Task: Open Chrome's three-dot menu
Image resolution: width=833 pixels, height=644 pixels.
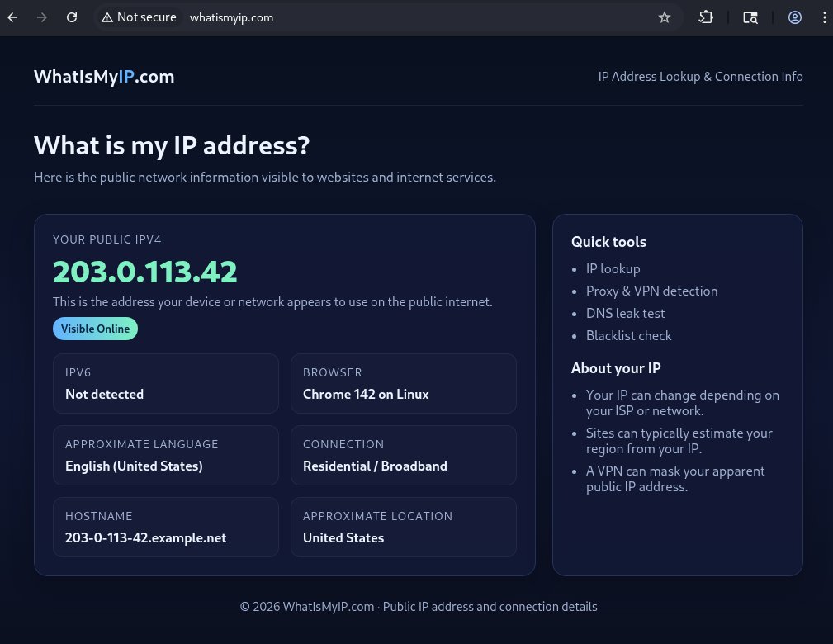Action: tap(824, 17)
